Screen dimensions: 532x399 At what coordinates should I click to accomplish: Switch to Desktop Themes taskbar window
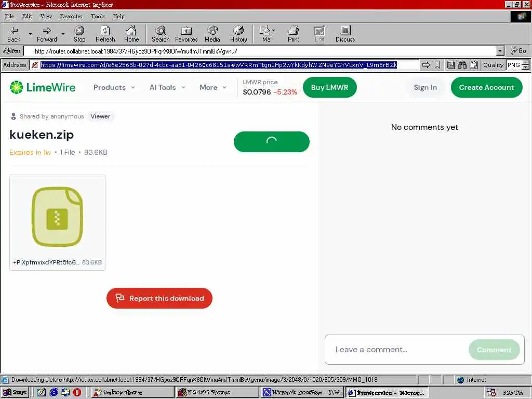point(132,392)
